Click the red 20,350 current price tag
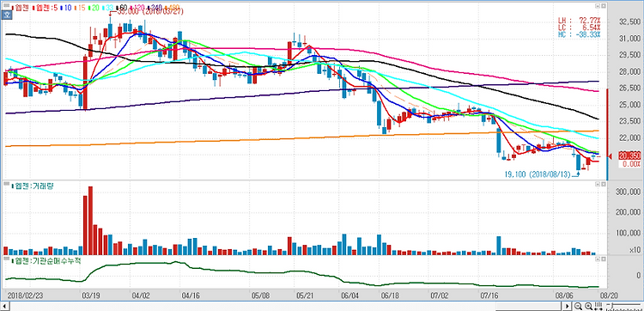 [x=630, y=156]
